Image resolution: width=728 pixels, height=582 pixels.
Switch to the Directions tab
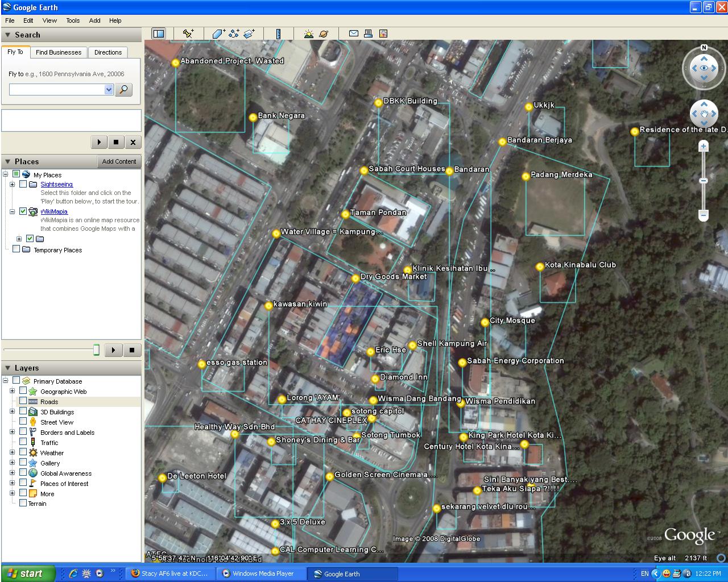[108, 52]
